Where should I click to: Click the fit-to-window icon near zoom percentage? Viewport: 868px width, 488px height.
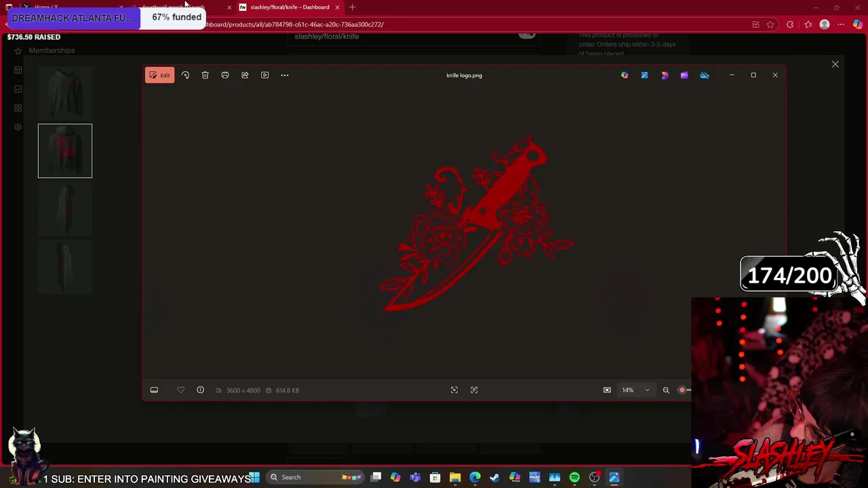(x=607, y=390)
